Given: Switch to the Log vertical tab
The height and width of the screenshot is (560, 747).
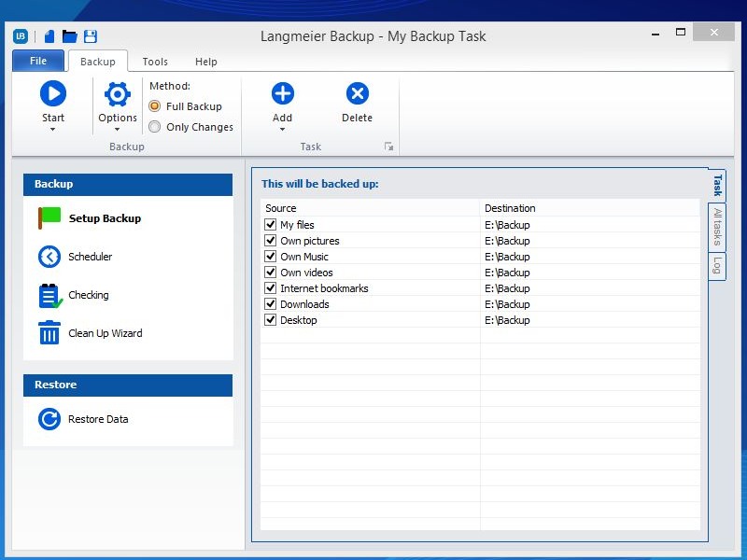Looking at the screenshot, I should click(x=717, y=265).
